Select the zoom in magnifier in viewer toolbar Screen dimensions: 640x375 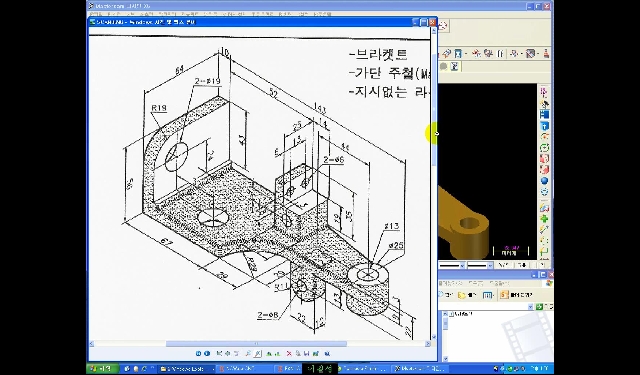(248, 353)
